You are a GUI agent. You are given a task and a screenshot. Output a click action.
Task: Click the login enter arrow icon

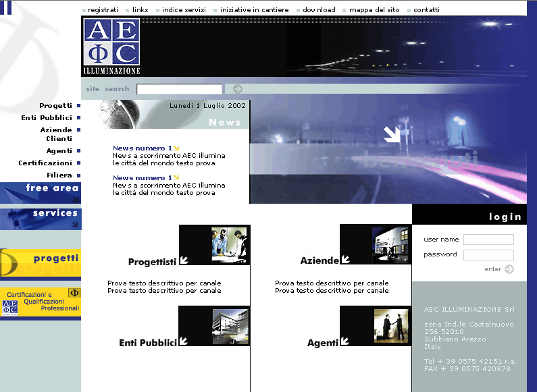coord(509,269)
